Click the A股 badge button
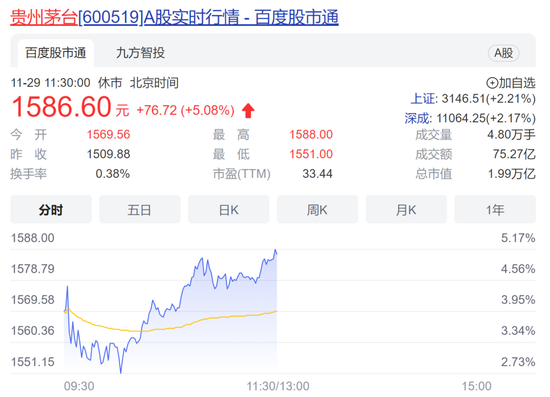This screenshot has height=397, width=550. pyautogui.click(x=503, y=53)
